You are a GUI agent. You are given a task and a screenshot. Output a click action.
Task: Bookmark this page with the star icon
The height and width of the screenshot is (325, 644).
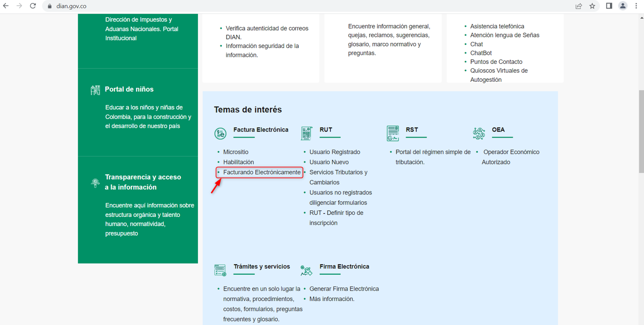(592, 6)
